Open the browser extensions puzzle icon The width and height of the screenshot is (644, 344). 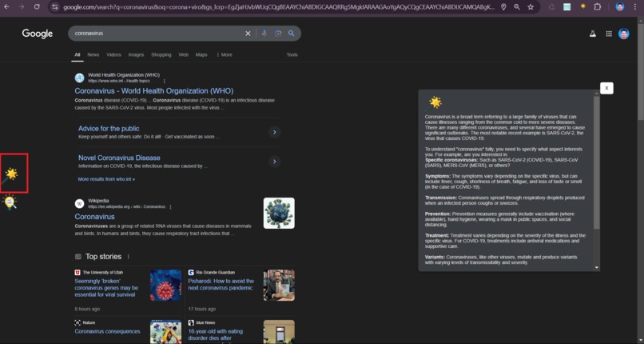click(598, 7)
